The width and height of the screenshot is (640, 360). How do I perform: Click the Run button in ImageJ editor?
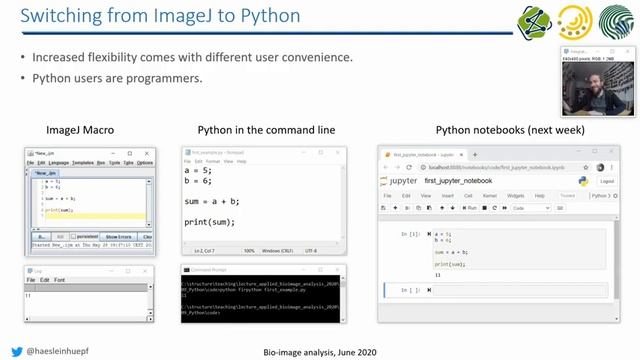[x=41, y=237]
